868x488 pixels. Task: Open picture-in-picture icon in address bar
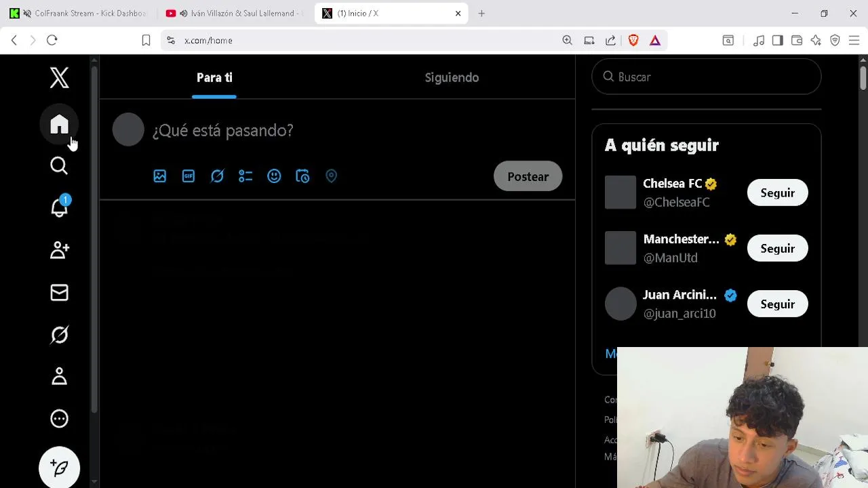(589, 41)
